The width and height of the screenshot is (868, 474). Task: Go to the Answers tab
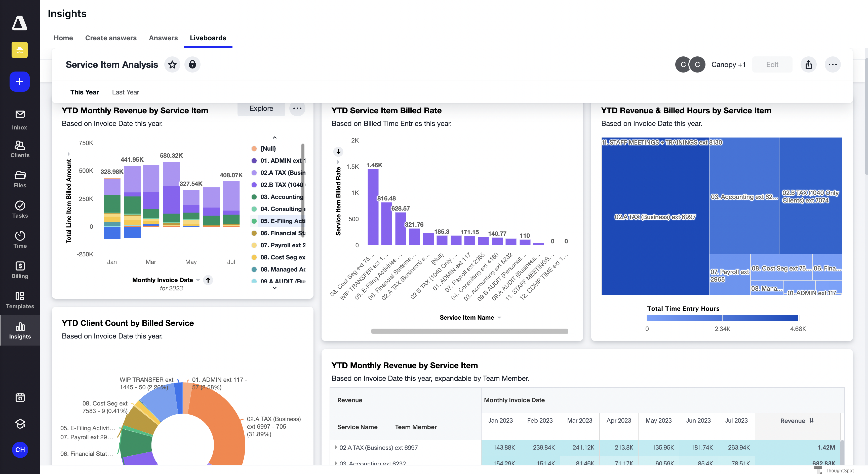[163, 38]
